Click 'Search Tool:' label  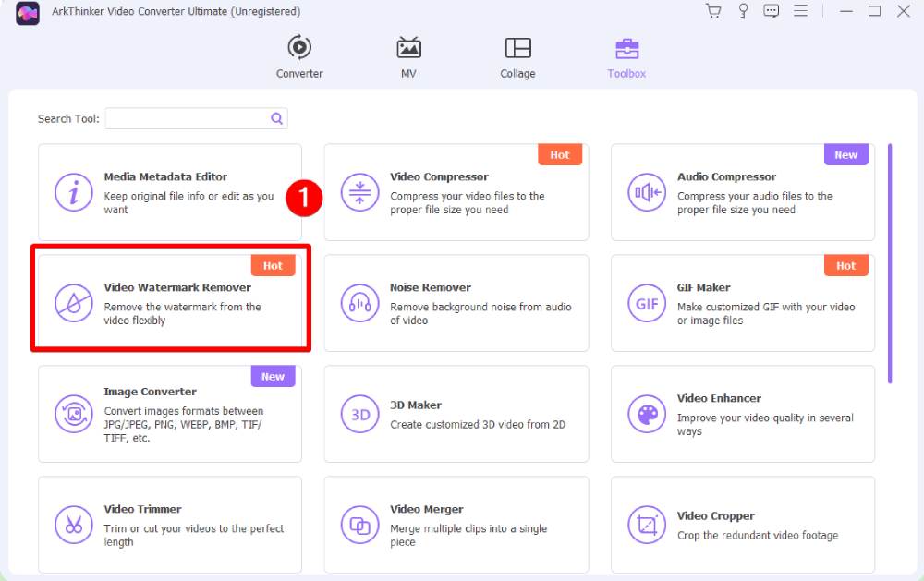pyautogui.click(x=68, y=119)
